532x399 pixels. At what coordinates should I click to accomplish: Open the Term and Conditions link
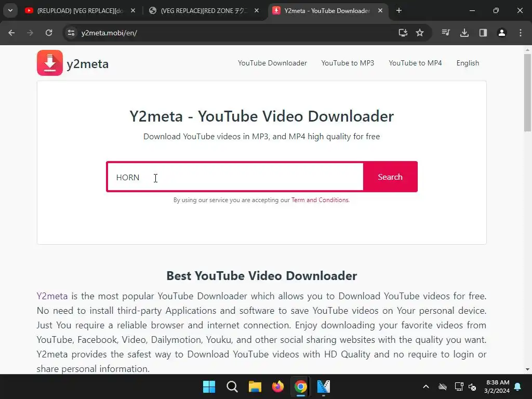[x=320, y=200]
